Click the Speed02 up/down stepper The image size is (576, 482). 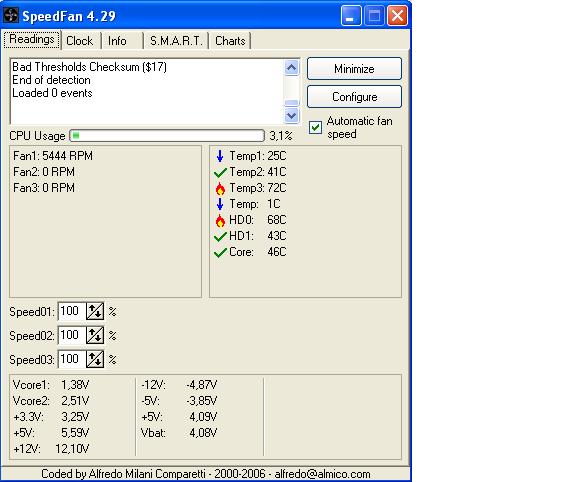95,335
